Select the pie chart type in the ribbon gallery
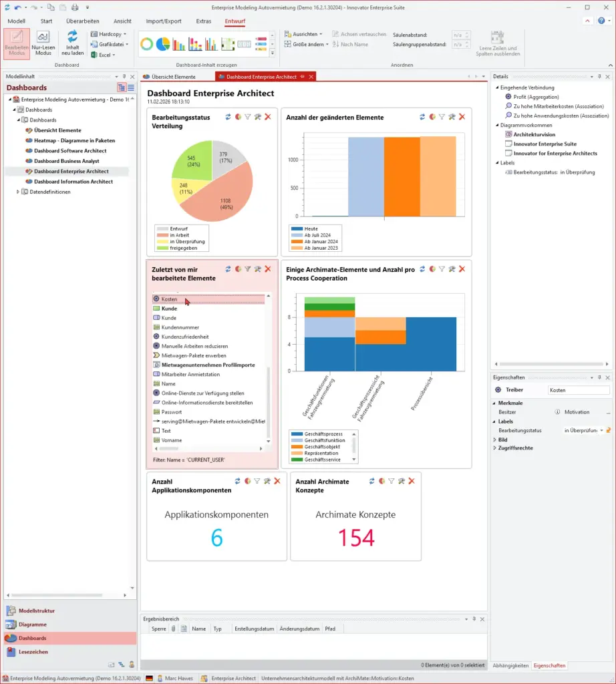The height and width of the screenshot is (684, 616). coord(163,45)
